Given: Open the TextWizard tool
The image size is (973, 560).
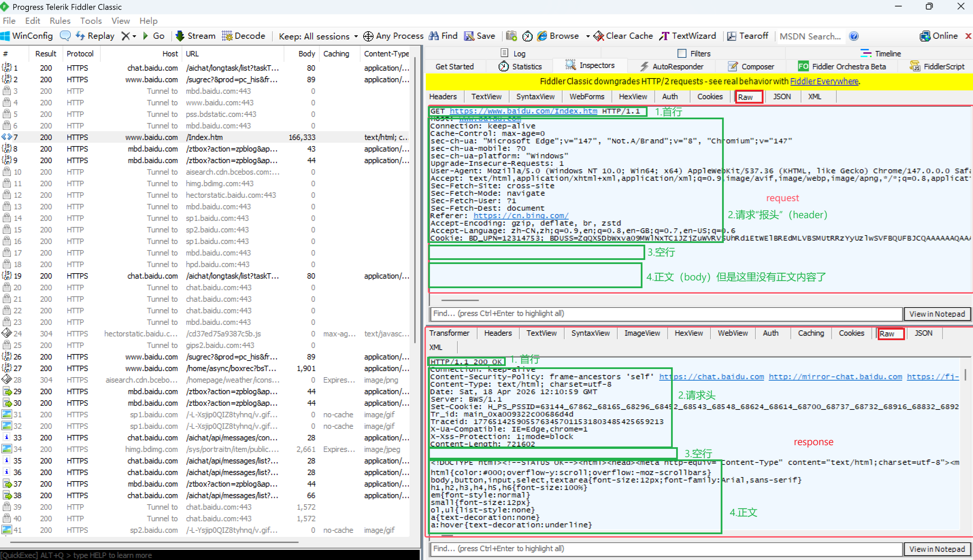Looking at the screenshot, I should pyautogui.click(x=688, y=36).
